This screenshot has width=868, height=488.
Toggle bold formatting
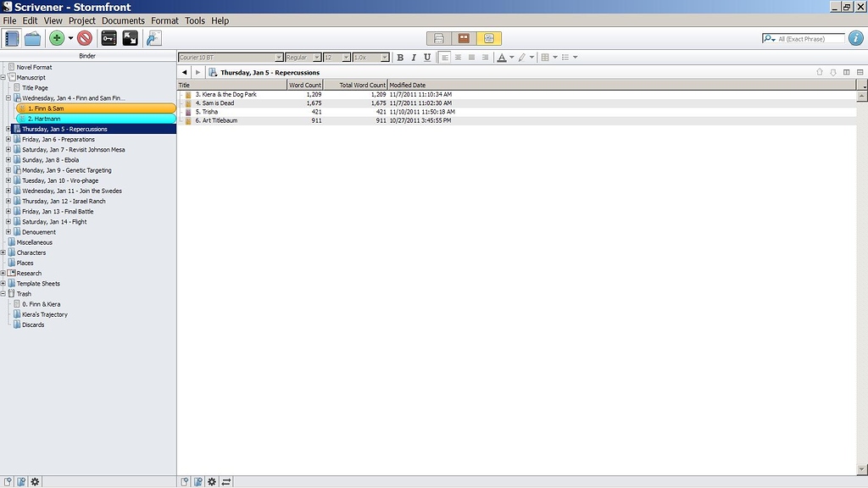click(400, 57)
